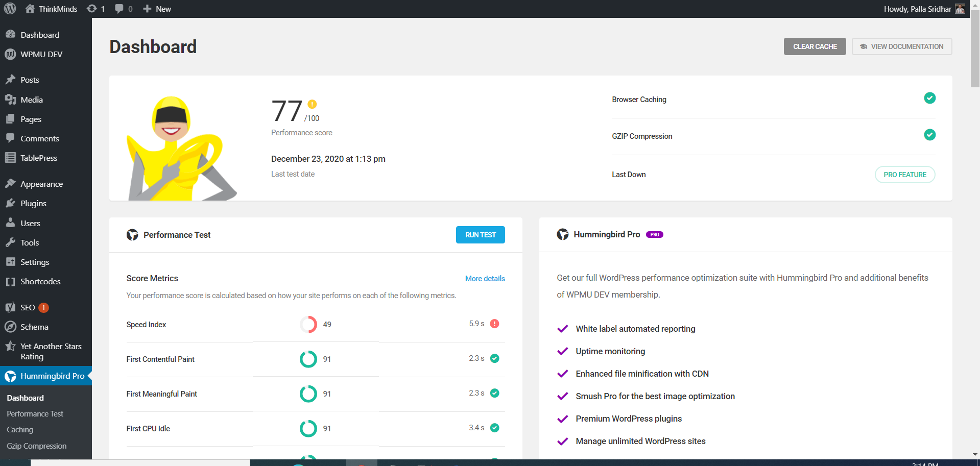Click the CLEAR CACHE button
This screenshot has width=980, height=466.
(x=815, y=46)
